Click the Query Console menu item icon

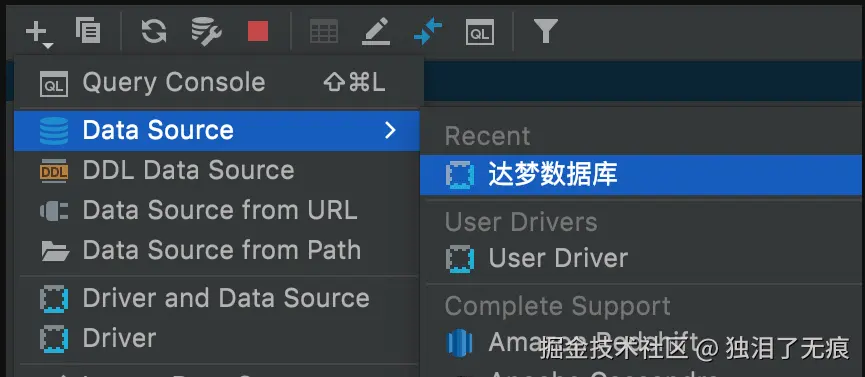[x=54, y=84]
